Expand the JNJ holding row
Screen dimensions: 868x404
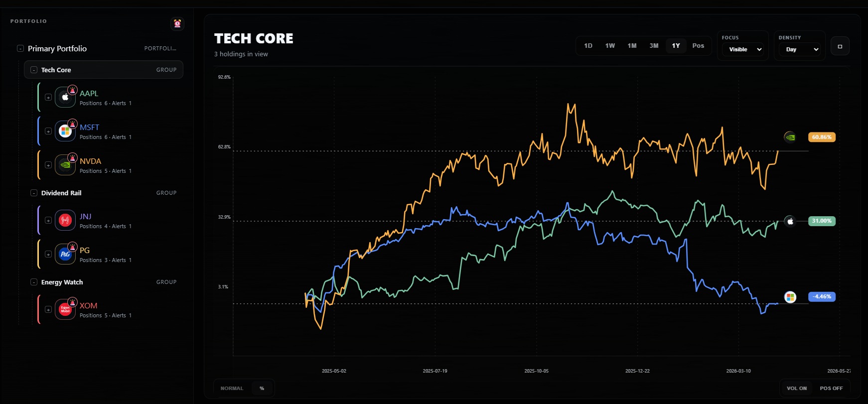point(48,221)
